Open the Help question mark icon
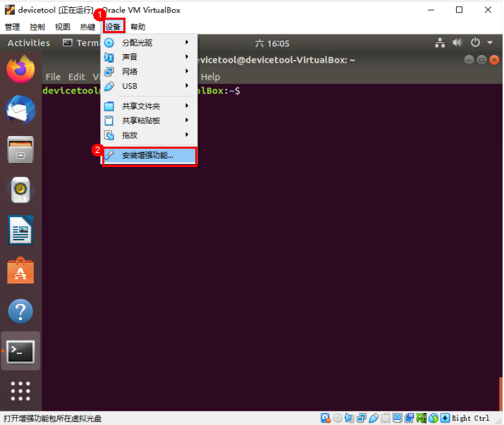Viewport: 504px width, 425px height. 20,311
